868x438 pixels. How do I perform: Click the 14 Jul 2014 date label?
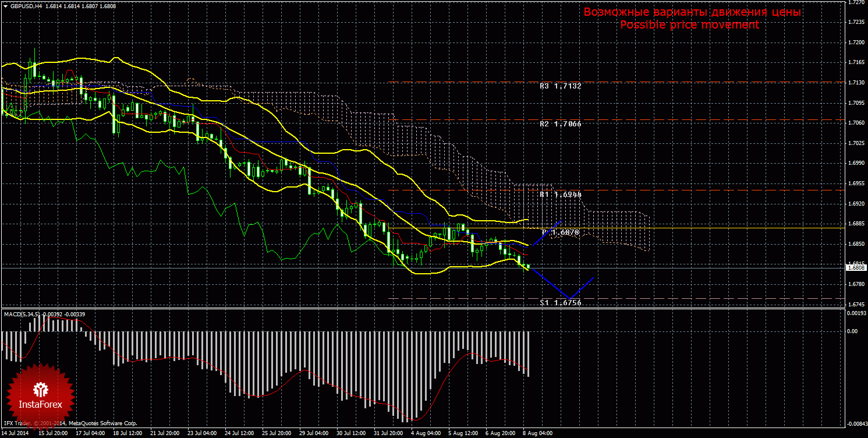click(x=16, y=434)
